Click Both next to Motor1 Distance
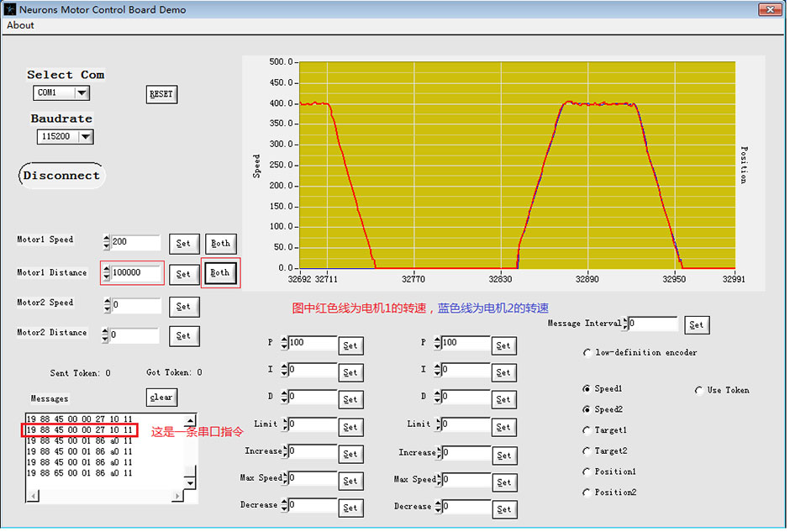The image size is (790, 532). click(x=220, y=273)
